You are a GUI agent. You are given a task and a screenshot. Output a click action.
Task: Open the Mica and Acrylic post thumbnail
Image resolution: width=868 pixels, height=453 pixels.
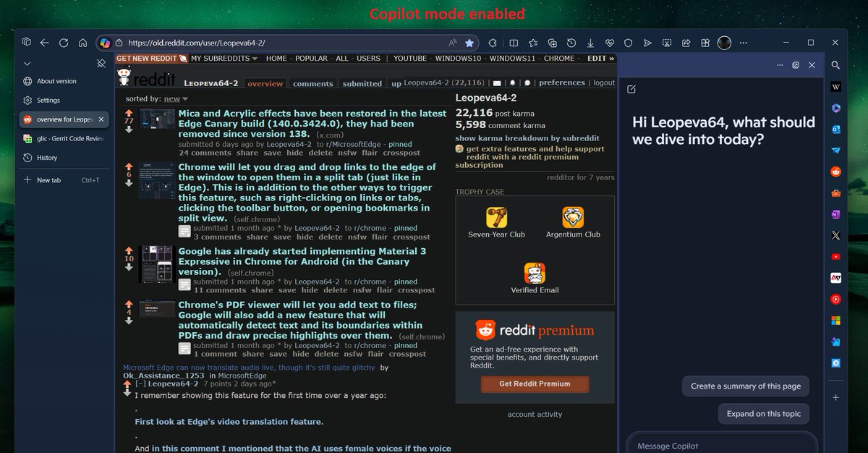pyautogui.click(x=157, y=119)
